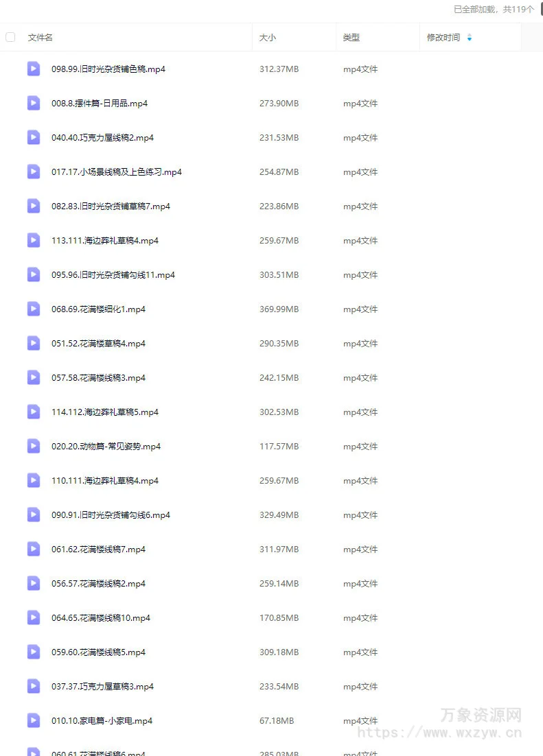
Task: Open file 113.111.海边葬礼草稿4.mp4
Action: [105, 241]
